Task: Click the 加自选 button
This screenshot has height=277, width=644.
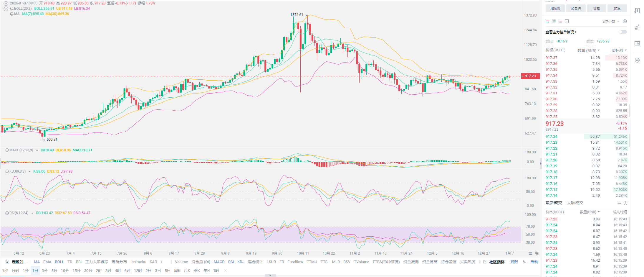Action: 576,9
